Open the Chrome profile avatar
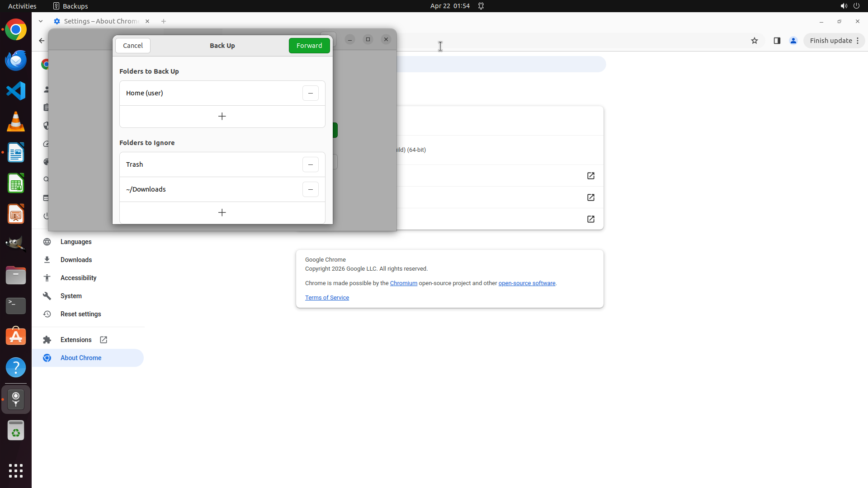Screen dimensions: 868x488 (793, 41)
